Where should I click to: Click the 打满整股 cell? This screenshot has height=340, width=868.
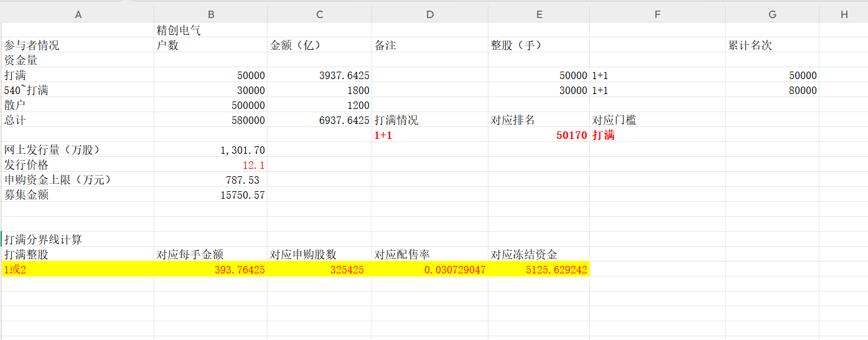pos(78,254)
